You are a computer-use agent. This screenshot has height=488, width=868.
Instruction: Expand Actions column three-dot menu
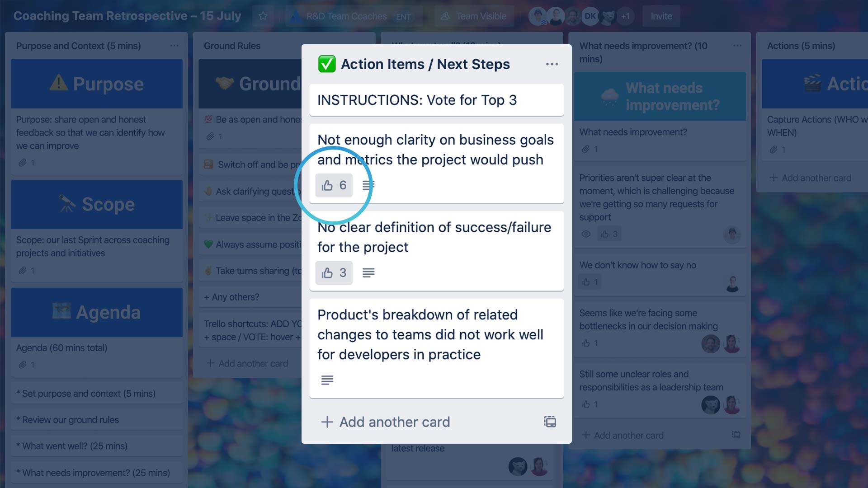(x=863, y=45)
